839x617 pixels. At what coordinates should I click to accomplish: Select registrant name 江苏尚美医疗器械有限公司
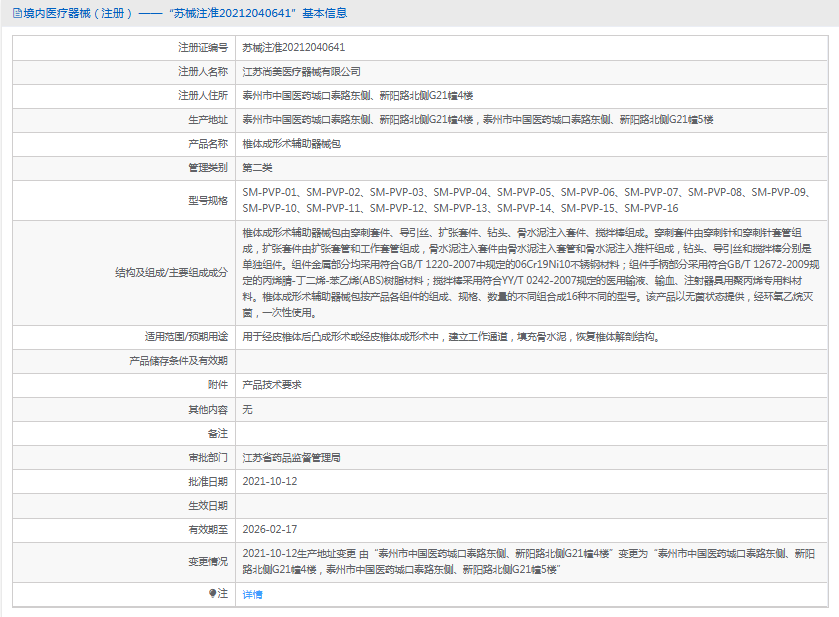tap(301, 72)
